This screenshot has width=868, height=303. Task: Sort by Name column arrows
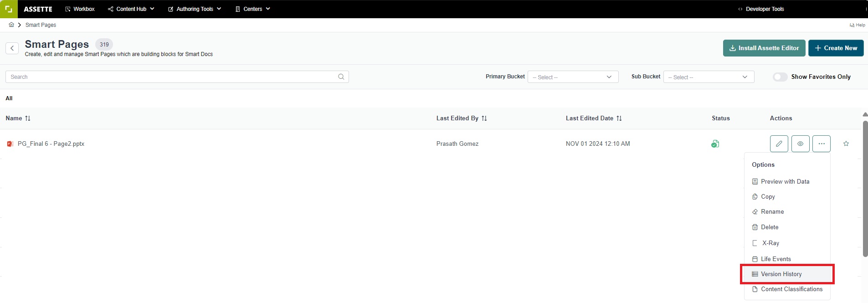tap(28, 118)
